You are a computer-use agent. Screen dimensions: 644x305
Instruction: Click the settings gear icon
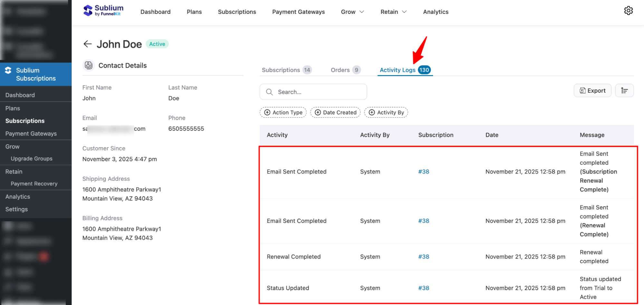[628, 11]
